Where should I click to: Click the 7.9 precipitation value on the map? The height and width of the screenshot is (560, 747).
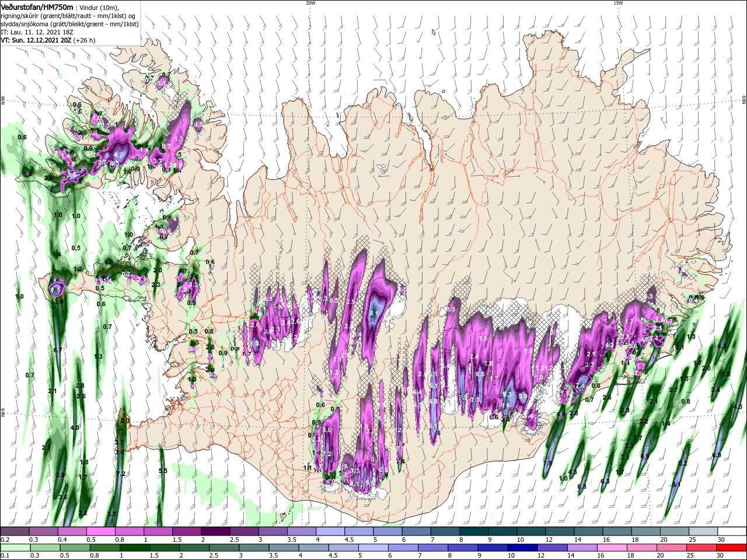tap(547, 463)
